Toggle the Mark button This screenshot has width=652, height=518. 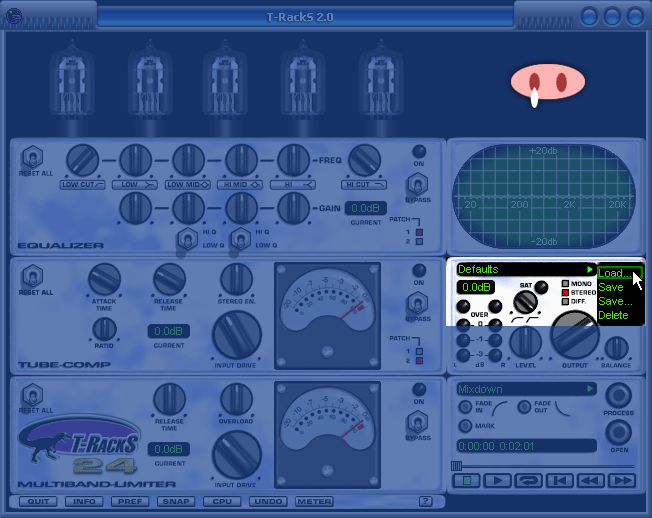pos(465,426)
